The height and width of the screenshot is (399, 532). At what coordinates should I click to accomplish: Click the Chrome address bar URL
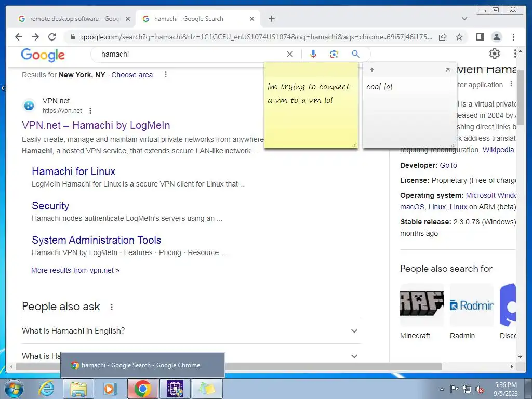(257, 37)
